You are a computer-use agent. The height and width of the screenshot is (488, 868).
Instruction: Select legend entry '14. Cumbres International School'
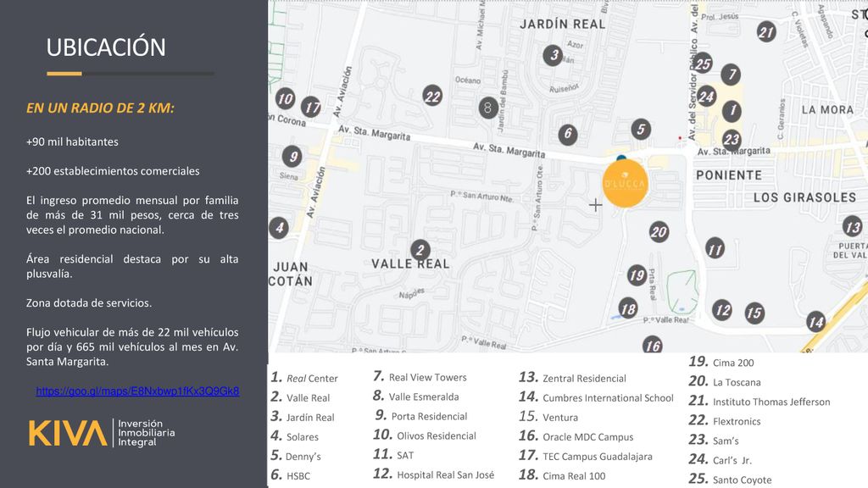596,397
